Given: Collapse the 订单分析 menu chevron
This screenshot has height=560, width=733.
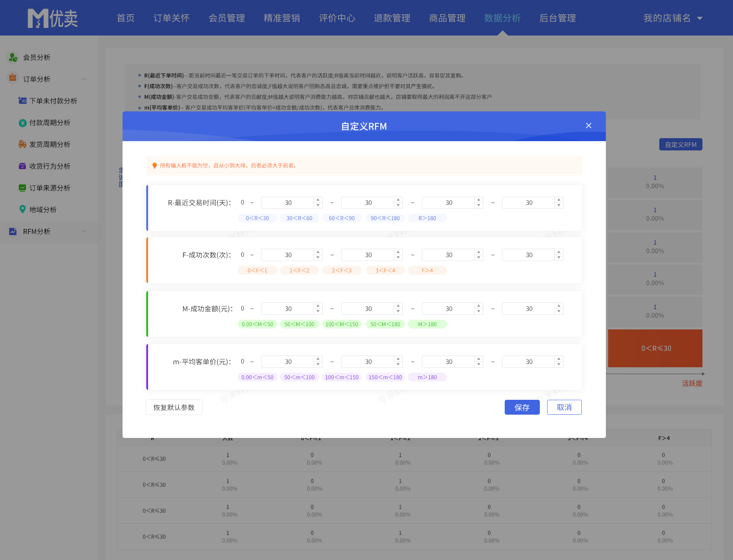Looking at the screenshot, I should [x=84, y=79].
